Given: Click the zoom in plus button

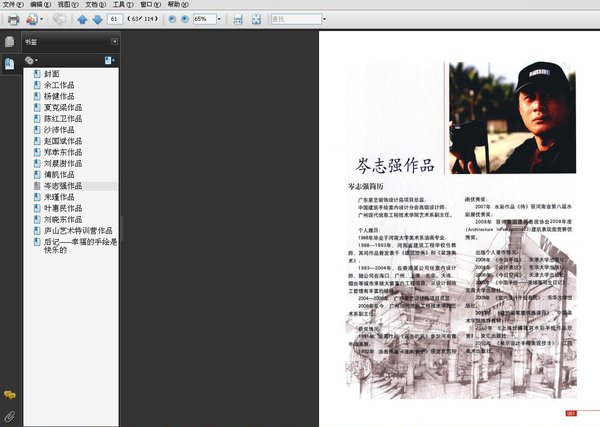Looking at the screenshot, I should tap(182, 19).
